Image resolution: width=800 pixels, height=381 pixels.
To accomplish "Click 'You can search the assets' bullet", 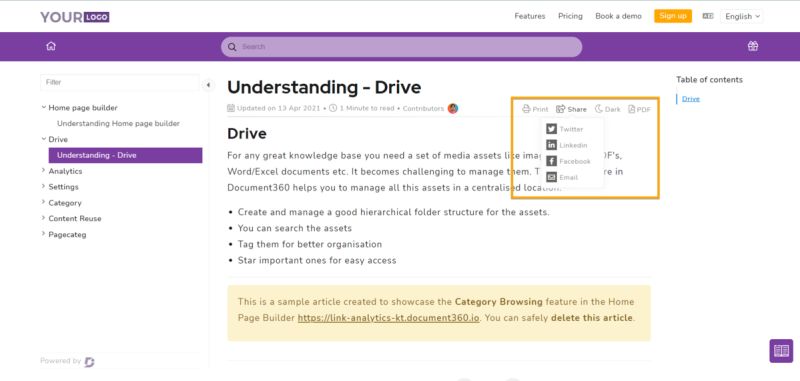I will tap(295, 228).
